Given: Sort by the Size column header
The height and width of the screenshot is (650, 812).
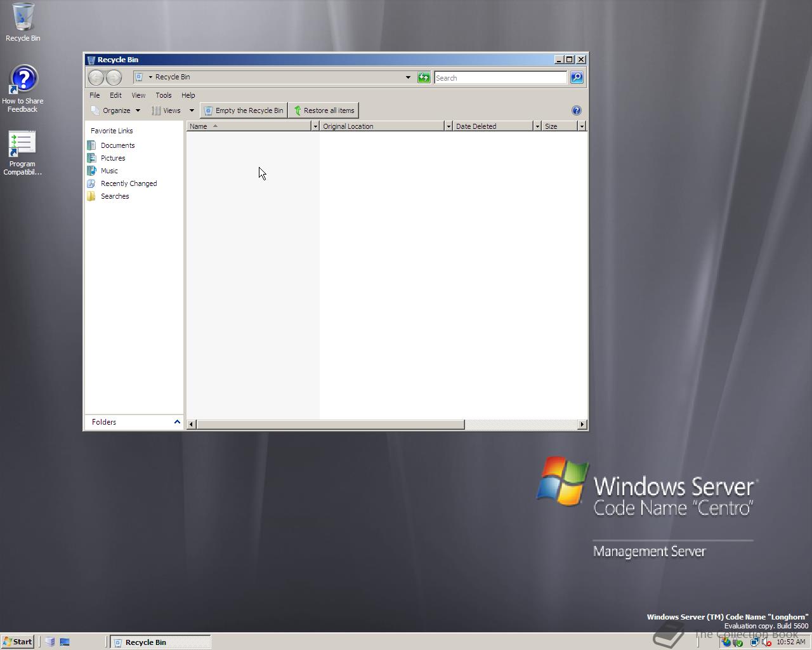Looking at the screenshot, I should [x=560, y=126].
